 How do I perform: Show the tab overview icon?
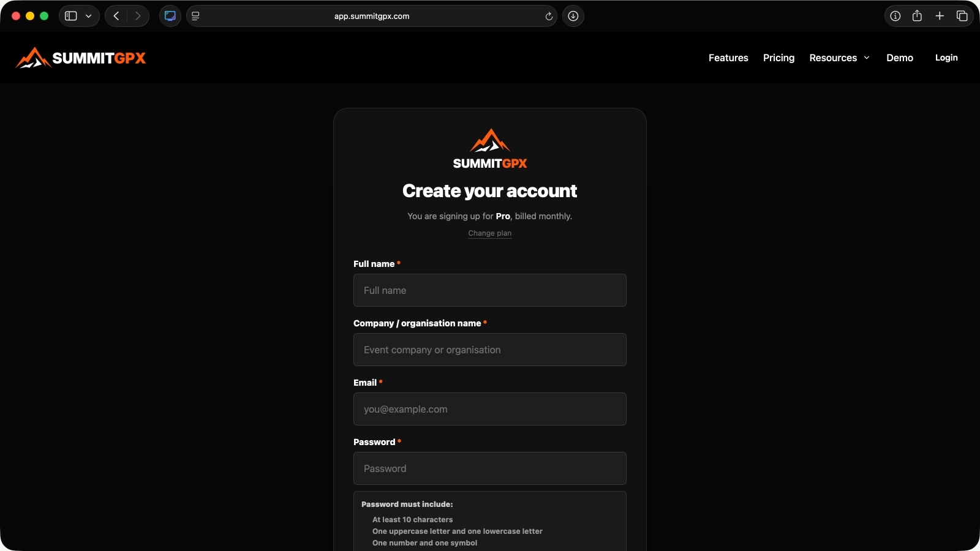tap(962, 16)
